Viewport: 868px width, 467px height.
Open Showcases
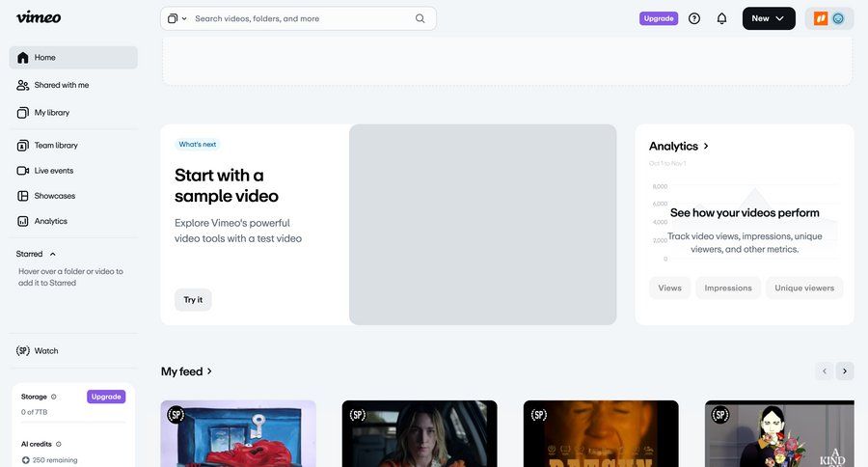point(73,196)
